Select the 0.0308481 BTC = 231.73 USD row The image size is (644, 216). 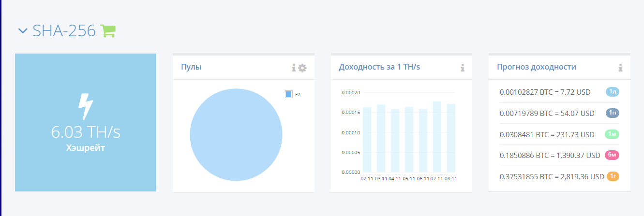[559, 134]
